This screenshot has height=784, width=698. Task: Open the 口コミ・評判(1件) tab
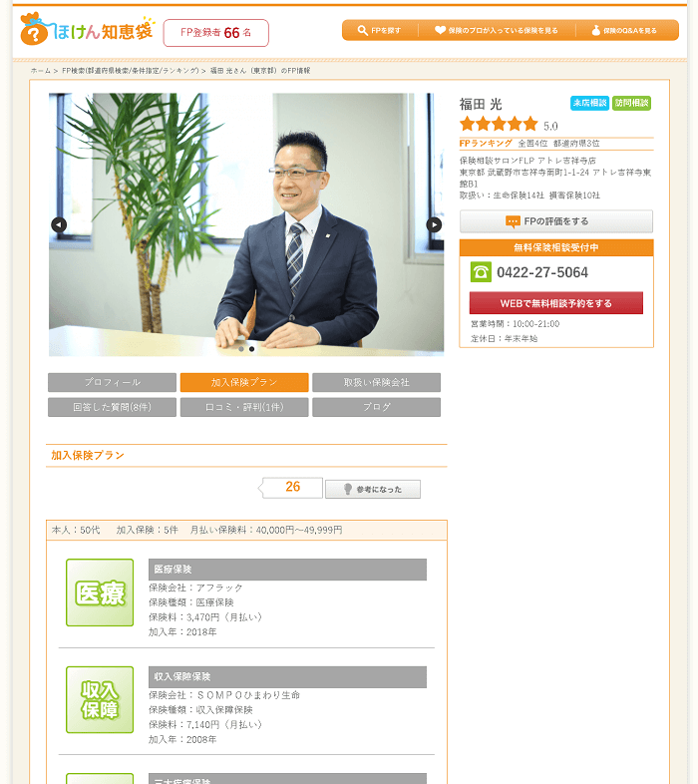pyautogui.click(x=244, y=407)
